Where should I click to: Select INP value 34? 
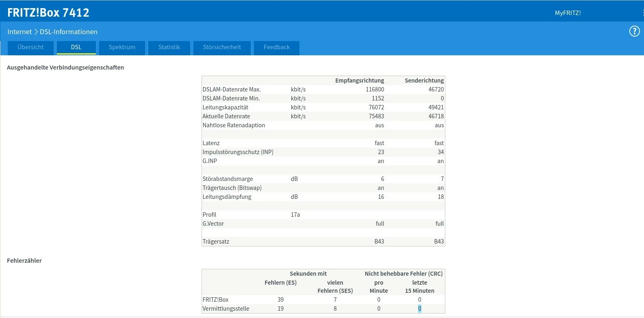440,152
